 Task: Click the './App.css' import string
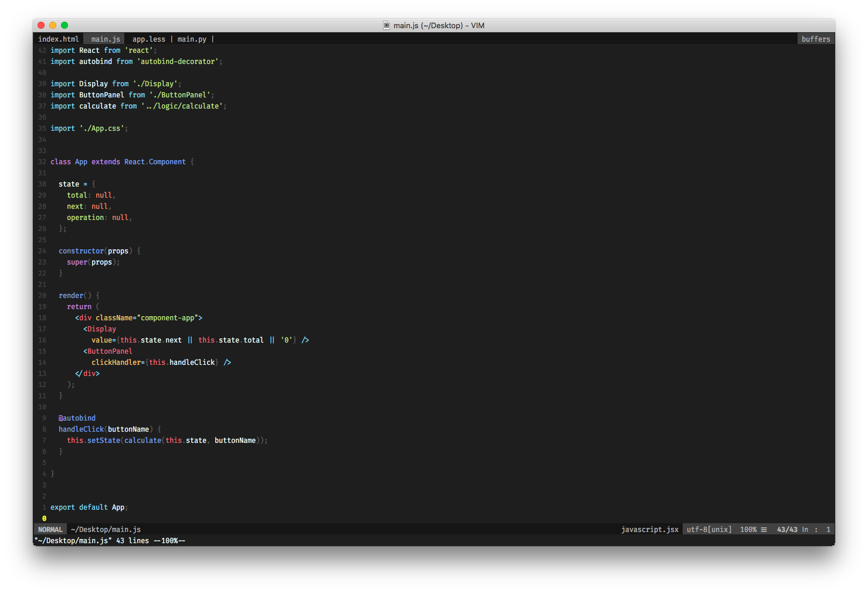point(102,128)
